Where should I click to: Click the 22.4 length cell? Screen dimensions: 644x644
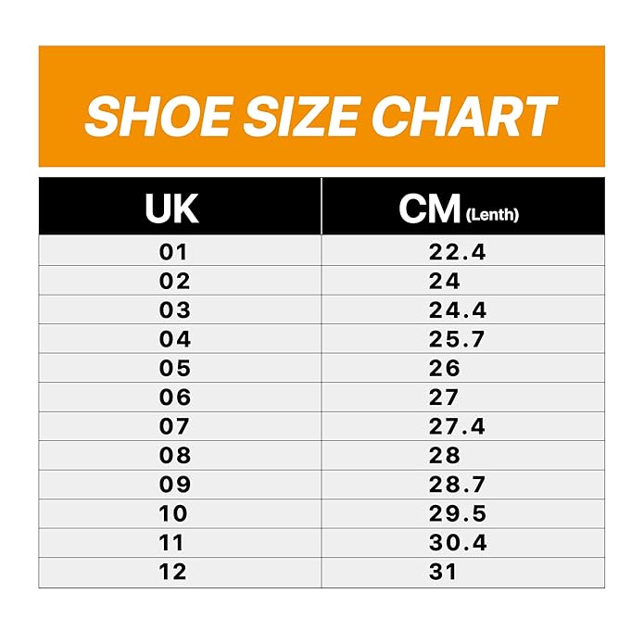[x=457, y=252]
